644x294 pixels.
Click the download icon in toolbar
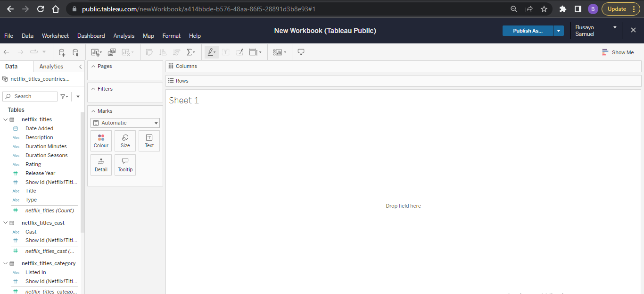click(x=301, y=52)
